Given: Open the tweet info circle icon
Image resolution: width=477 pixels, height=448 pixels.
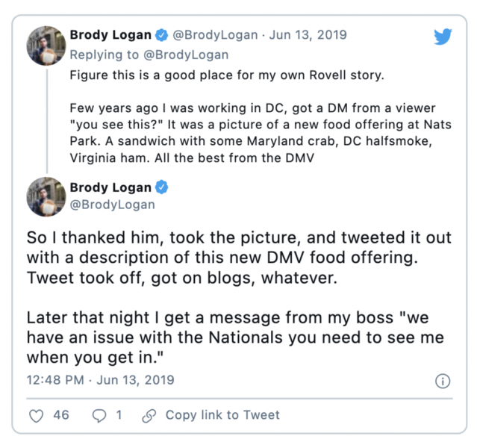Looking at the screenshot, I should pos(443,381).
